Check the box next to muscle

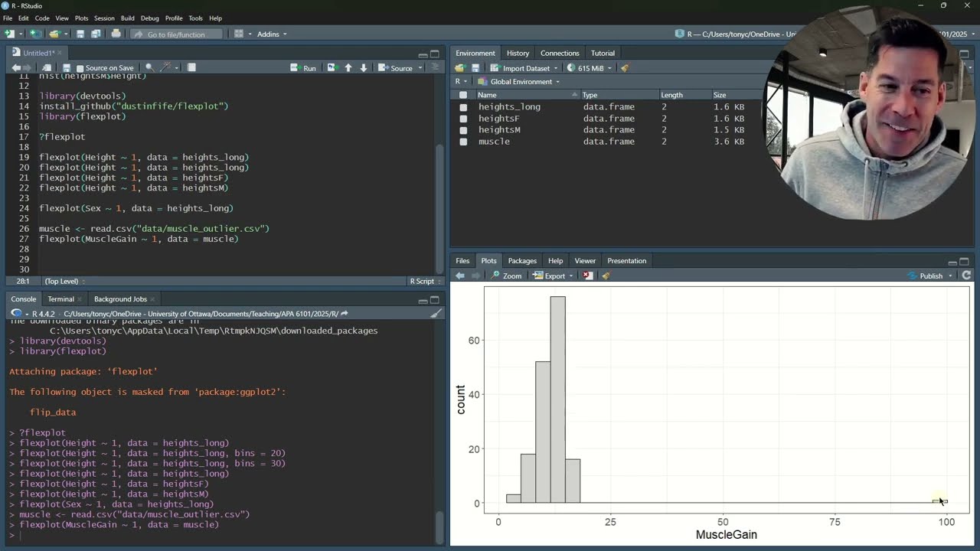pos(463,142)
